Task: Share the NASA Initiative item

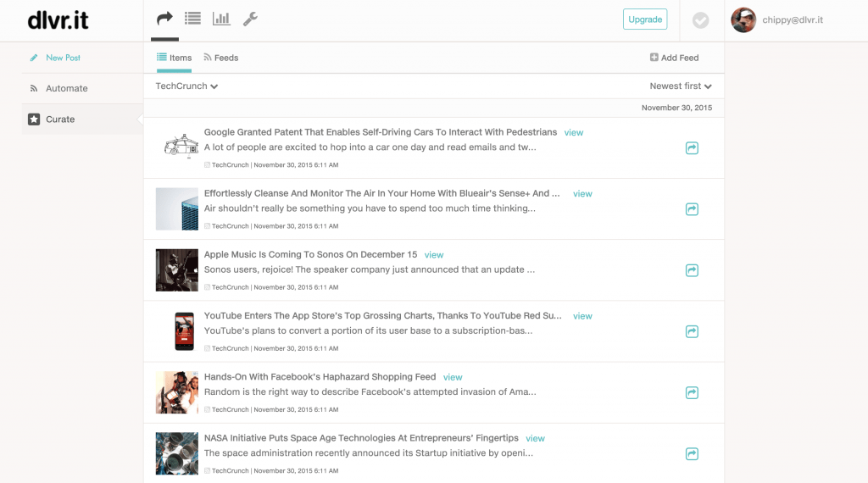Action: pos(692,453)
